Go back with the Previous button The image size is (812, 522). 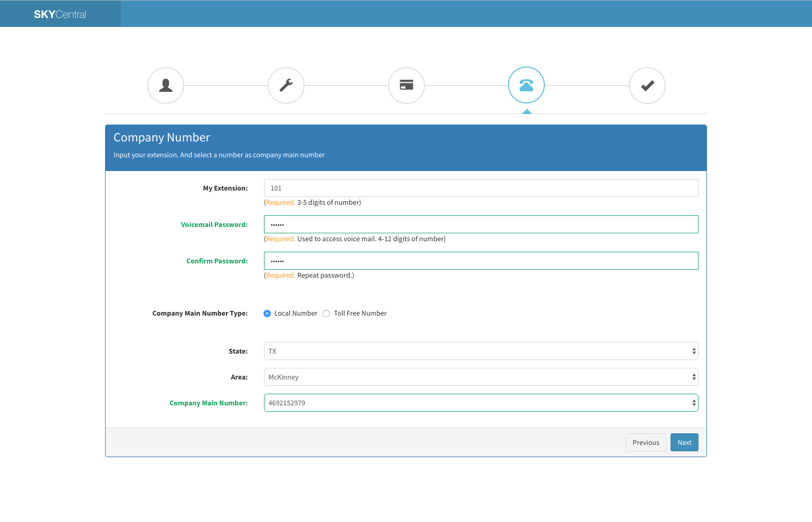[646, 442]
